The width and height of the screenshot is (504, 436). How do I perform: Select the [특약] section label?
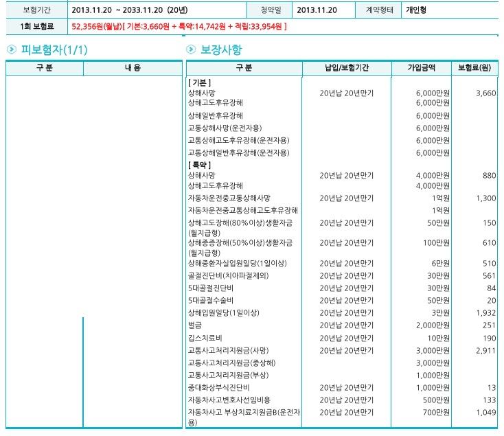[x=199, y=165]
